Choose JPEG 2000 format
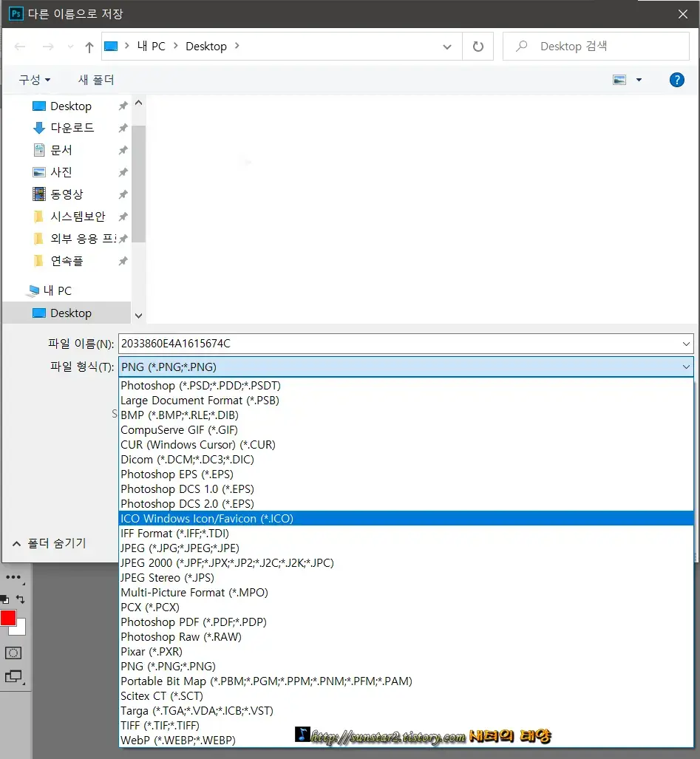700x759 pixels. click(x=406, y=563)
